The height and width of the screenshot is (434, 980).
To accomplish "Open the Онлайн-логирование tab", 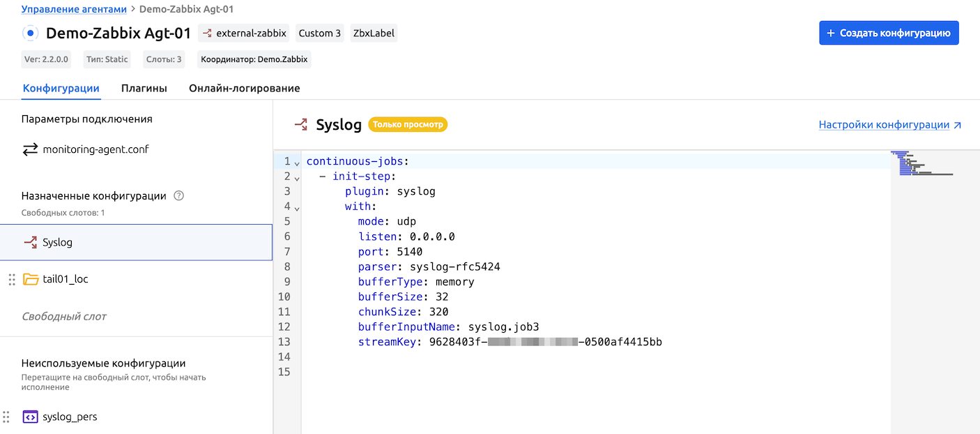I will 244,89.
